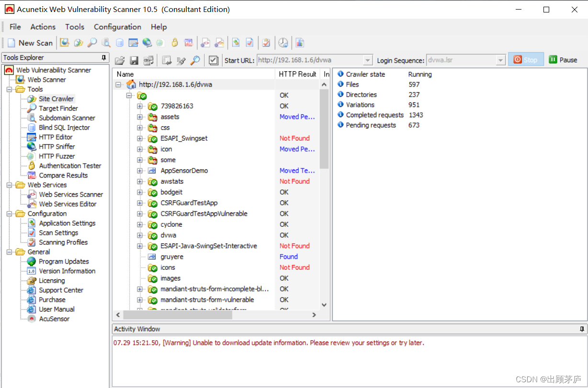
Task: Open the File menu
Action: click(x=15, y=27)
